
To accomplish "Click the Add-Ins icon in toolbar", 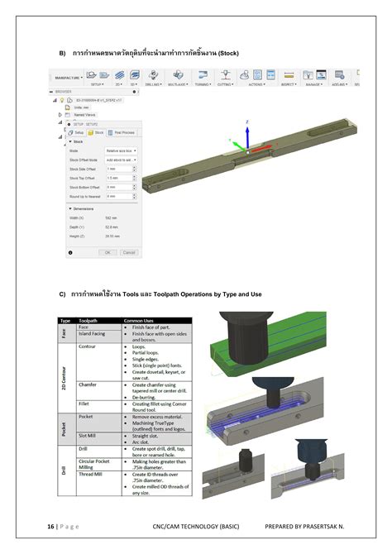I will (340, 75).
